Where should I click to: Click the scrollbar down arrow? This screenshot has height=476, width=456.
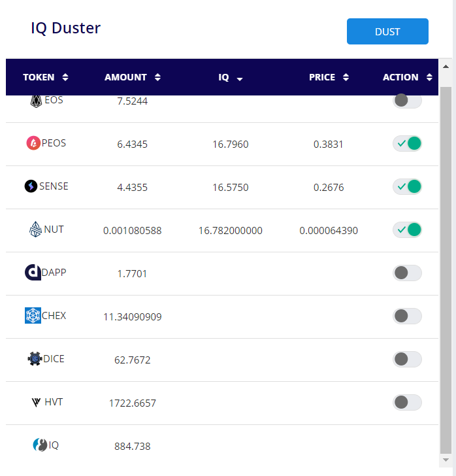pyautogui.click(x=446, y=460)
